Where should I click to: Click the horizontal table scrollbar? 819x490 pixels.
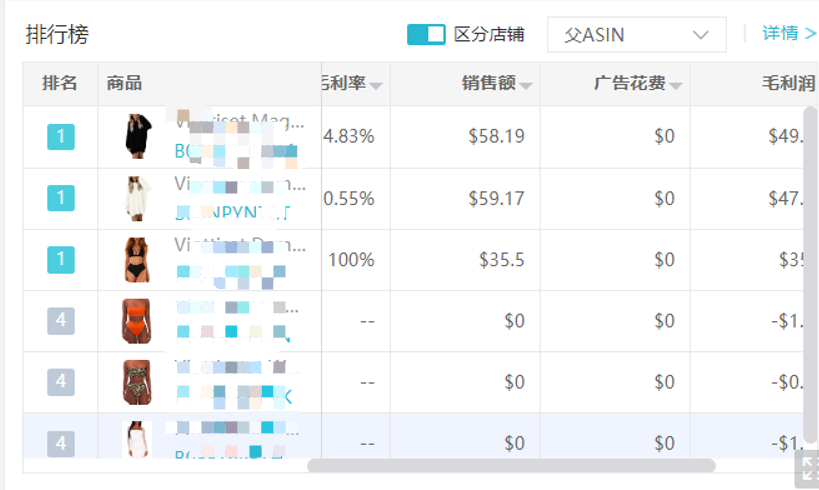(511, 465)
